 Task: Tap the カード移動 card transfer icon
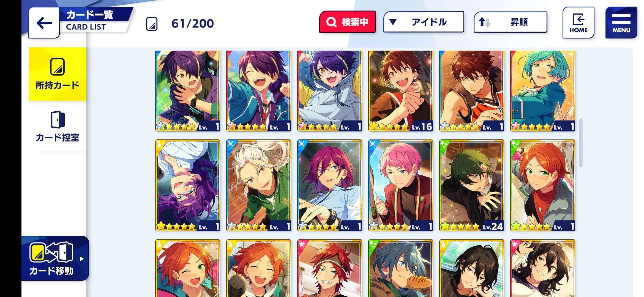click(x=51, y=252)
